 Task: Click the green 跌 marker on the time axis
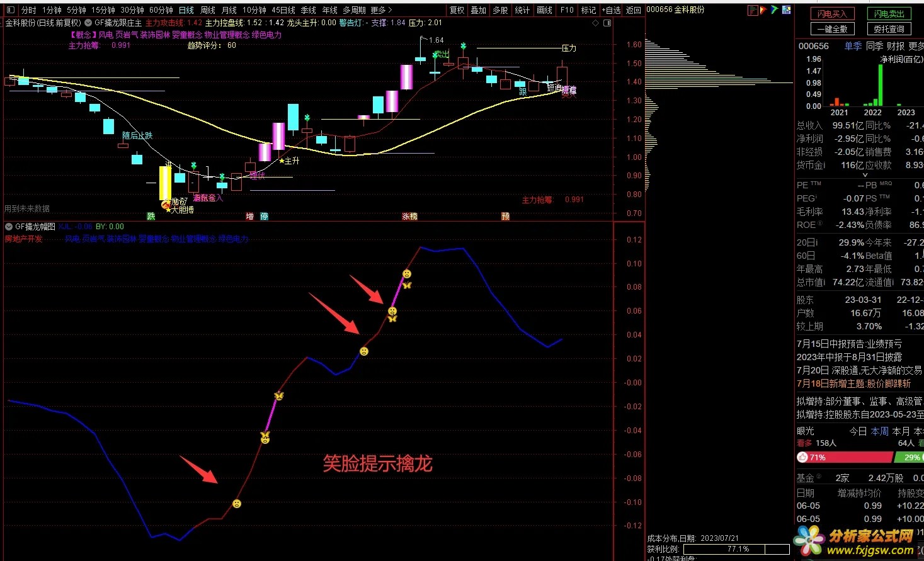(151, 217)
